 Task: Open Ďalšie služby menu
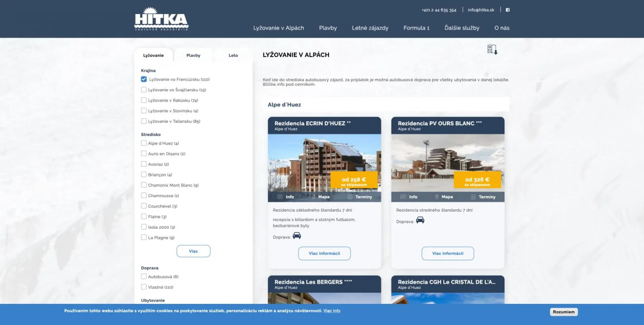[x=462, y=28]
